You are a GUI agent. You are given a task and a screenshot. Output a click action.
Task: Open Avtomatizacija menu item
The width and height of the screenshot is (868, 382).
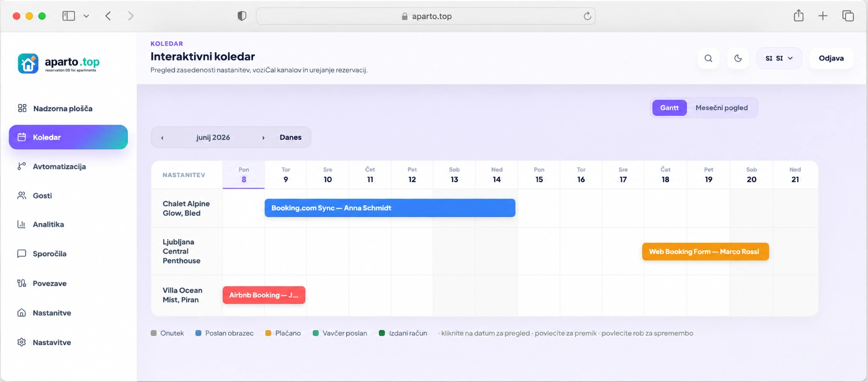[68, 166]
